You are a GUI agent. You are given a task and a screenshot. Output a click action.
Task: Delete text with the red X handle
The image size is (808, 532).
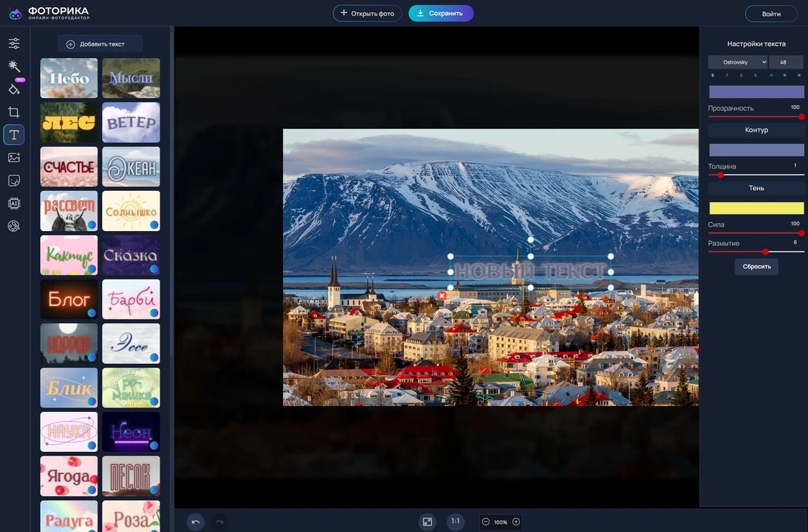pyautogui.click(x=442, y=296)
